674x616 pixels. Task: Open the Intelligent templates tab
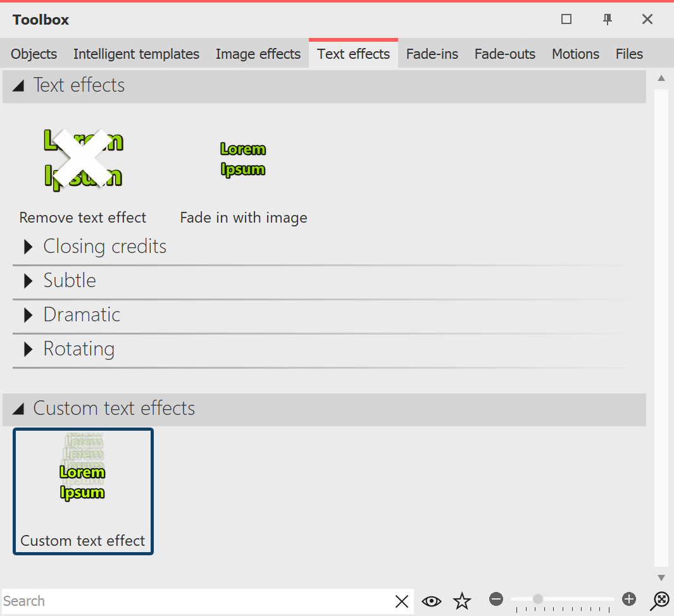(136, 54)
